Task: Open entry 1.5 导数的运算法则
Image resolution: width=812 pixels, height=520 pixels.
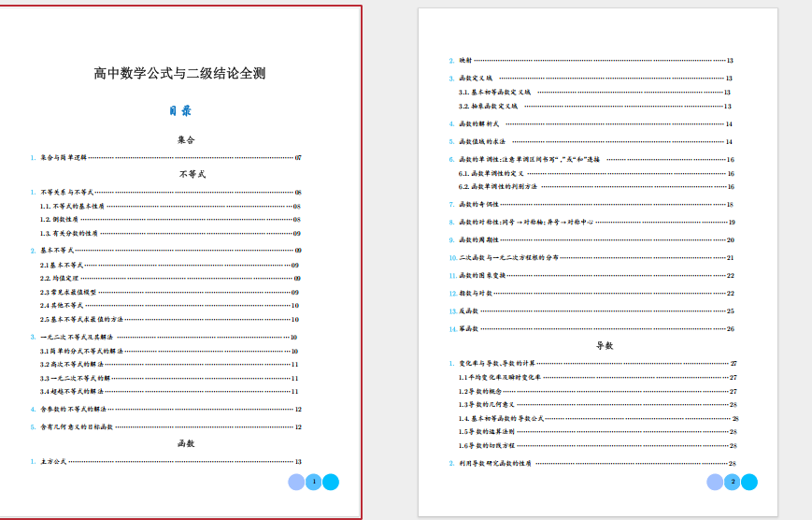Action: tap(598, 431)
